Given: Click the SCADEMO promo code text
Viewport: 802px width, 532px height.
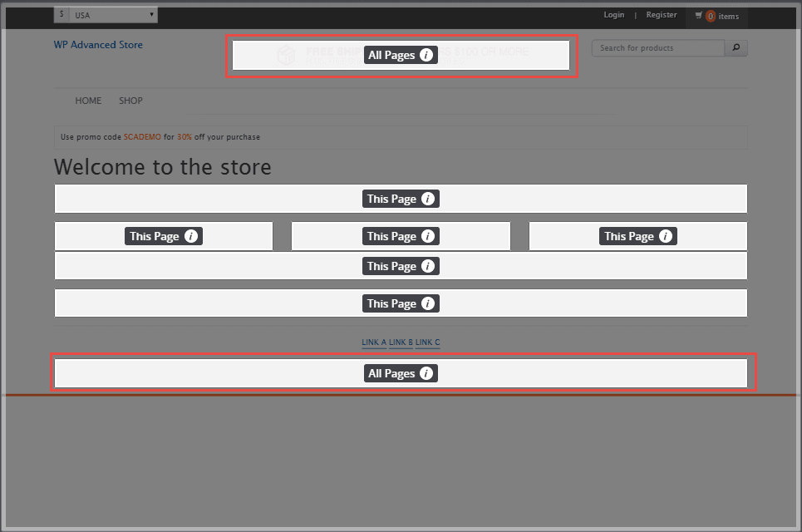Looking at the screenshot, I should click(x=142, y=137).
